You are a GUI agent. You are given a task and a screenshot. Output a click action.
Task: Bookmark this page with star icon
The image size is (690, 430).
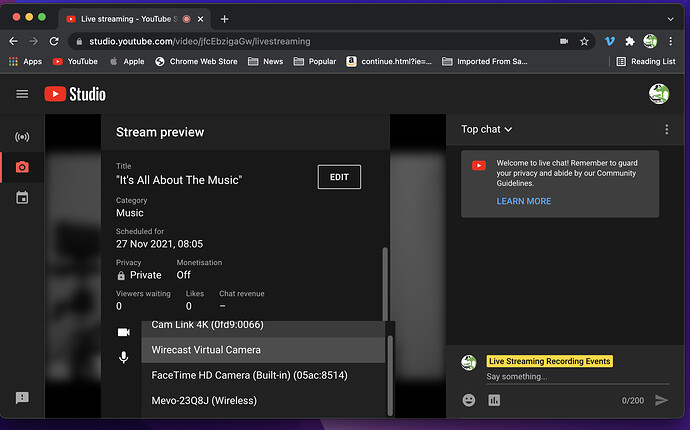[584, 41]
